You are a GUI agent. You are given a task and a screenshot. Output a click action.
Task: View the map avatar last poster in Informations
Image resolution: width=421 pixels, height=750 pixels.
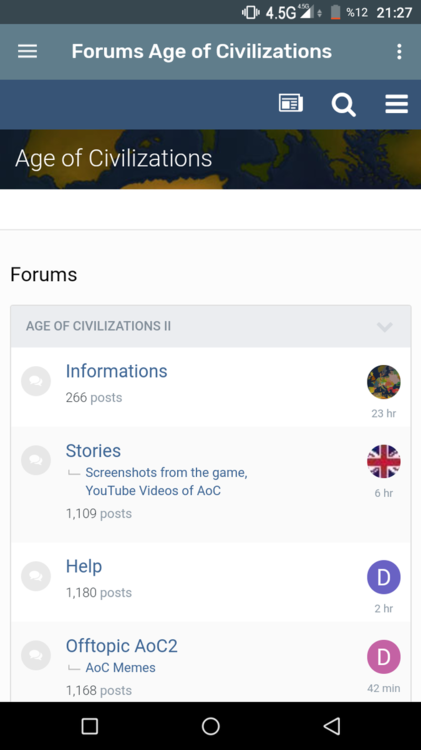(384, 382)
